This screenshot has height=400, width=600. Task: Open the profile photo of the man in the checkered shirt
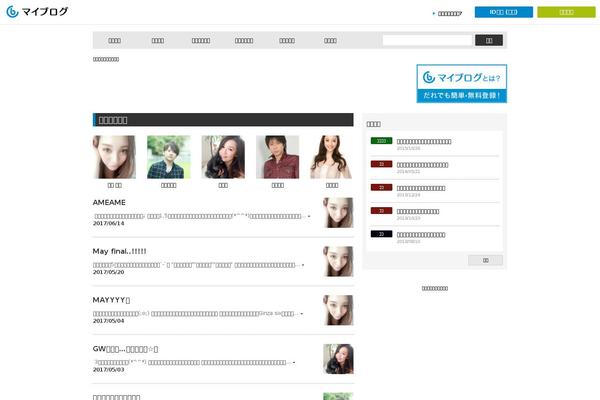[169, 157]
